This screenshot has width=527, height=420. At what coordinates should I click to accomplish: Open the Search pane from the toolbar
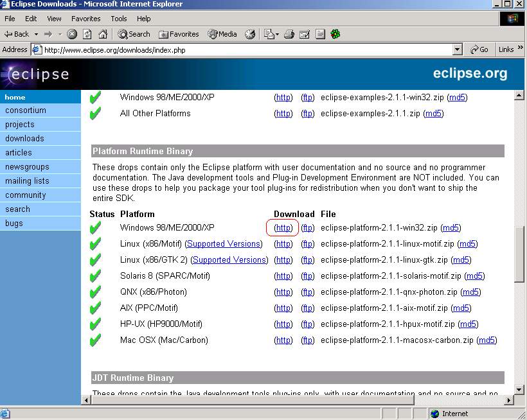[x=134, y=34]
